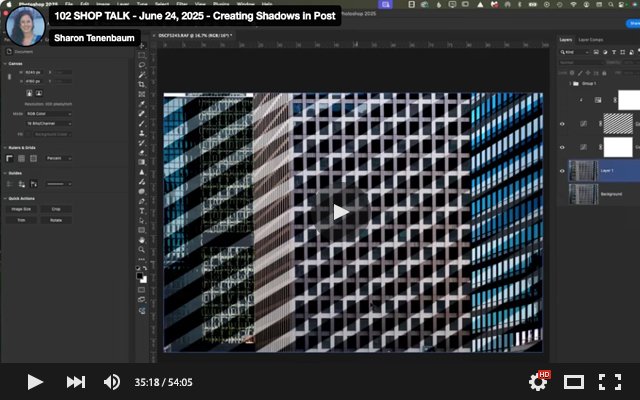Filter layers by adjustment layer icon
This screenshot has height=400, width=640.
(x=605, y=52)
